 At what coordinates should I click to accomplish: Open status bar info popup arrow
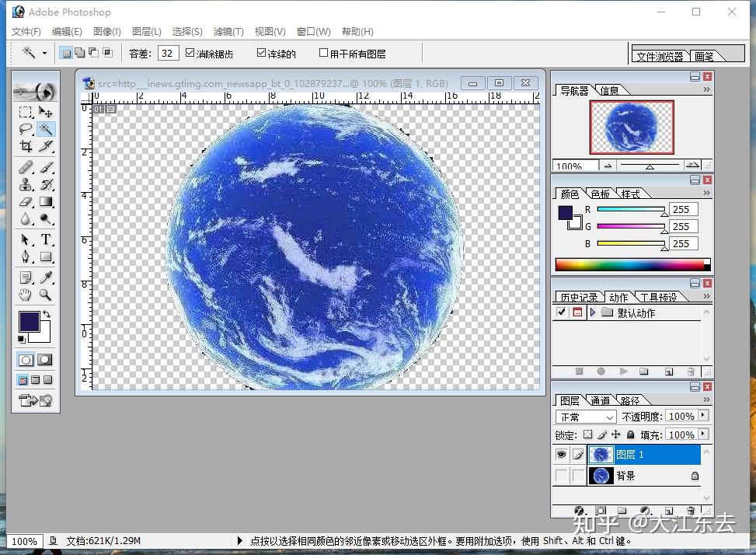pos(239,541)
